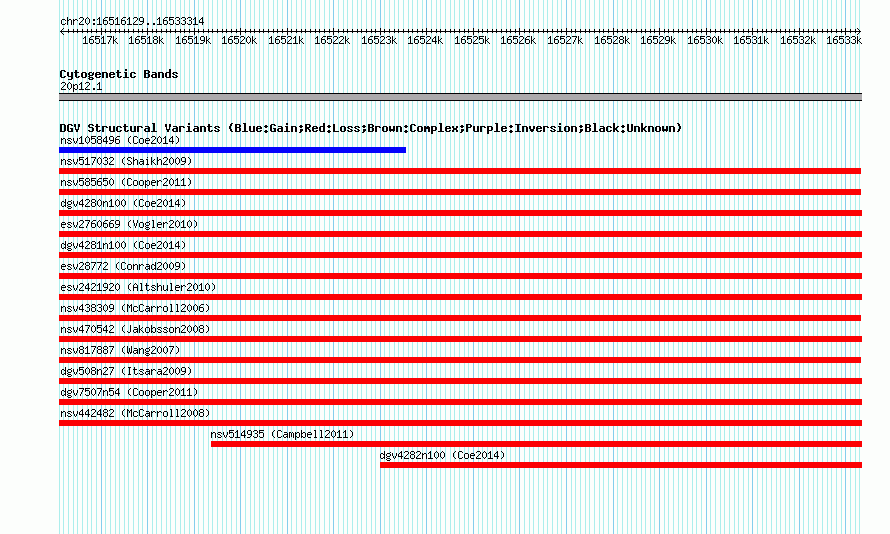Screen dimensions: 890x534
Task: Click the red bar for dgv4282n100
Action: coord(621,465)
